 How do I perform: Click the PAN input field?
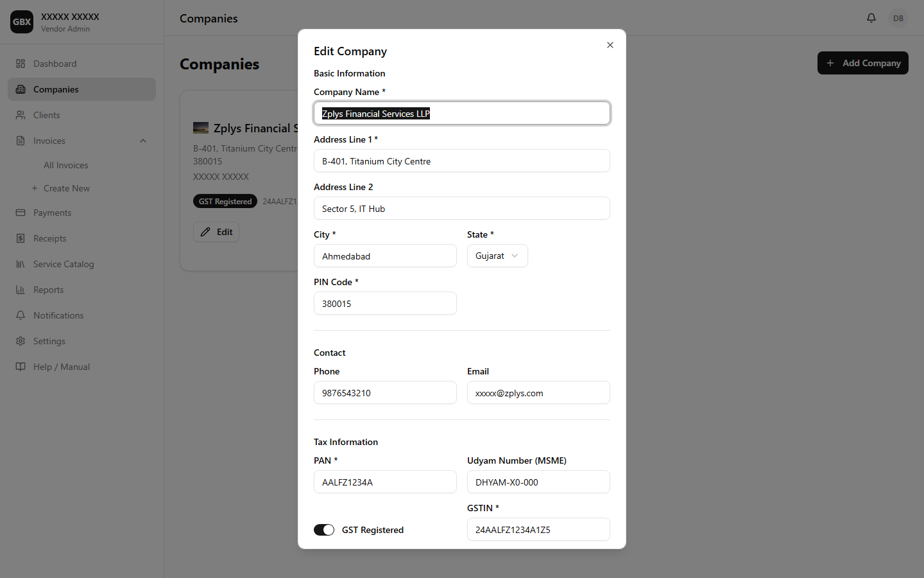point(385,482)
